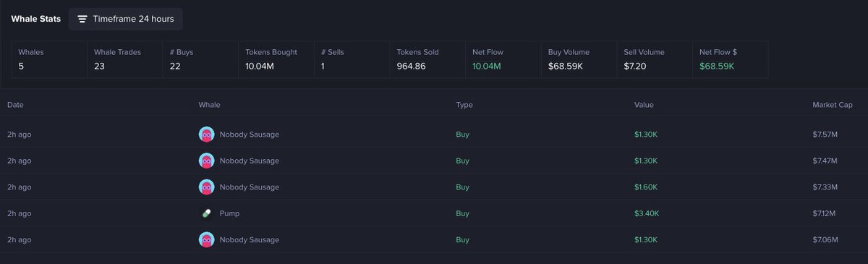Click the Whale Trades 23 stat card

[124, 59]
